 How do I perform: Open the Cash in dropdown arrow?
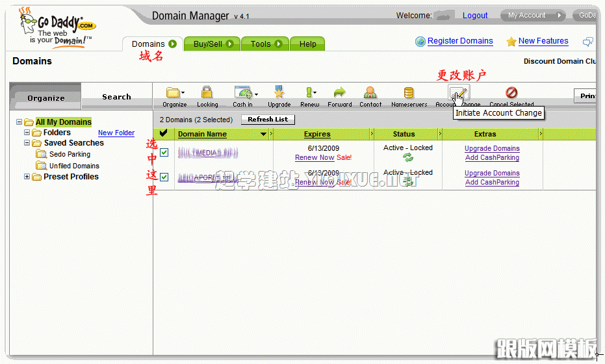click(256, 94)
